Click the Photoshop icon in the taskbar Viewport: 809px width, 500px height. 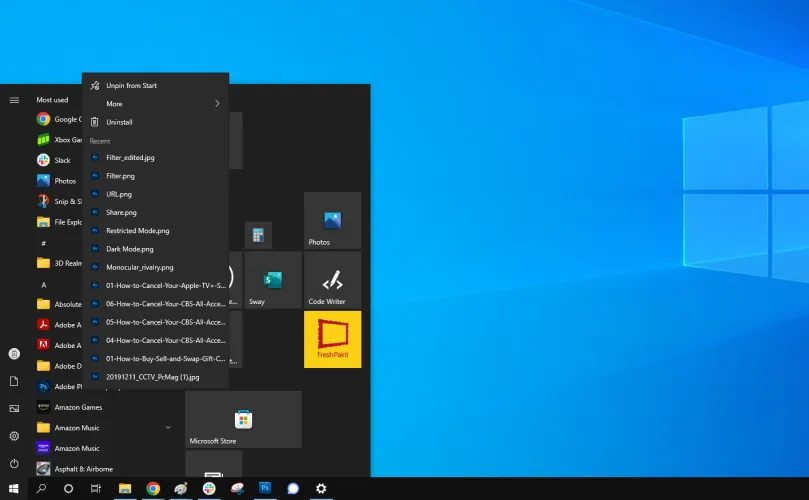point(265,489)
